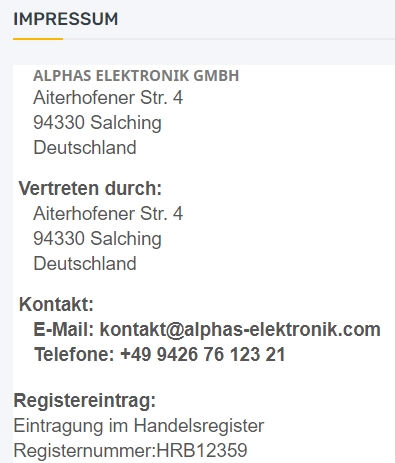Click the first 94330 Salching line
The height and width of the screenshot is (463, 395).
(x=97, y=123)
